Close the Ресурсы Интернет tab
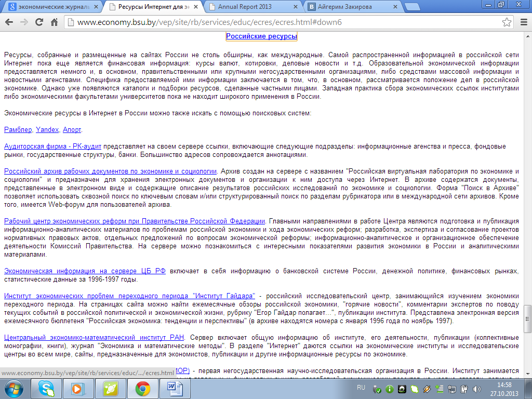 196,7
